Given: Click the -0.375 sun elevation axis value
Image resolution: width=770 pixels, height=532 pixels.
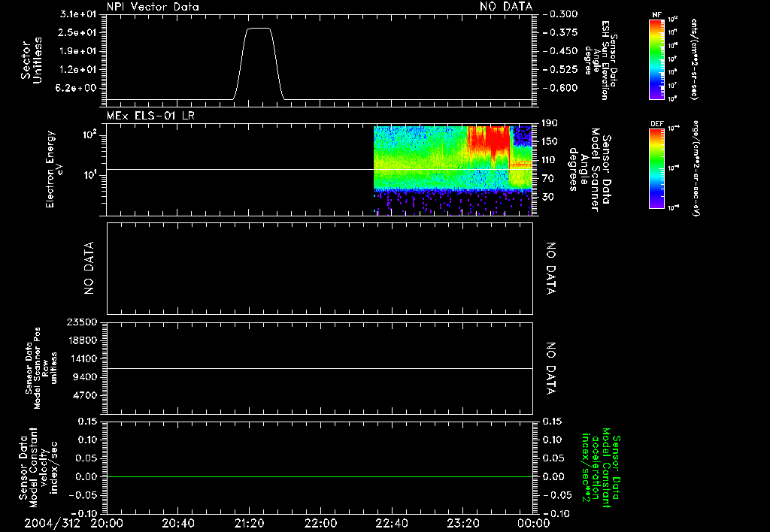Looking at the screenshot, I should (x=560, y=32).
